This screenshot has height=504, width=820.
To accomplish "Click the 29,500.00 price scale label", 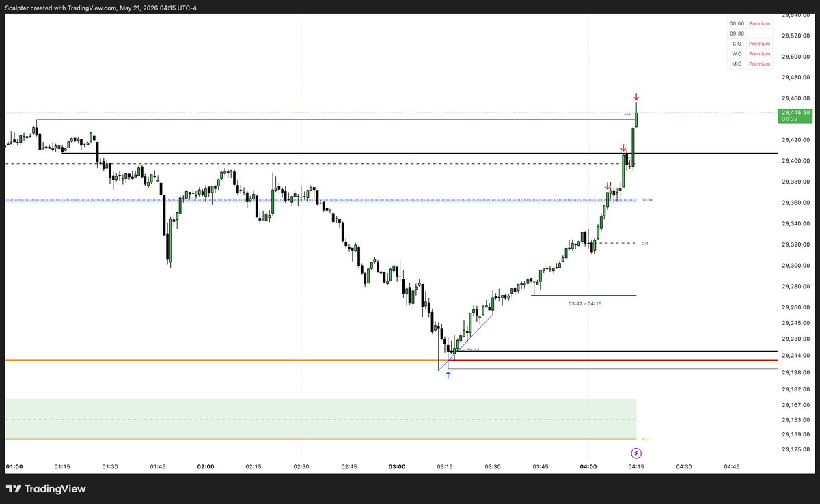I will pyautogui.click(x=796, y=57).
